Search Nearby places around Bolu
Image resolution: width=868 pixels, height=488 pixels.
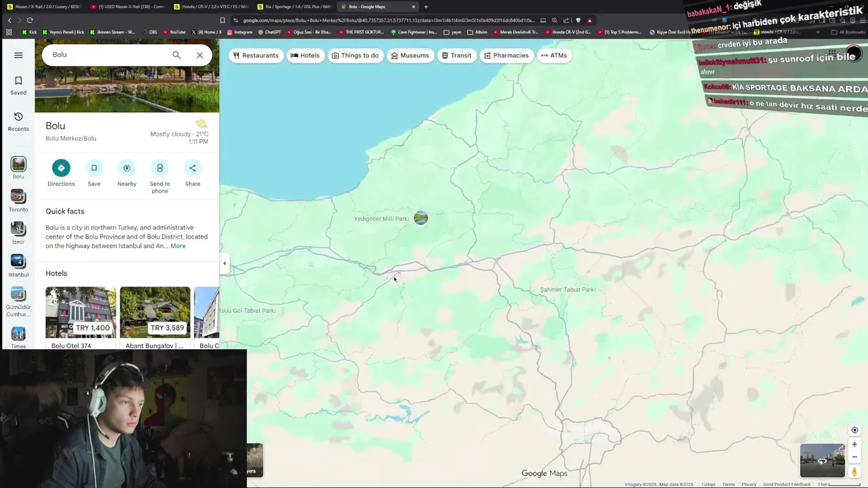click(x=127, y=174)
